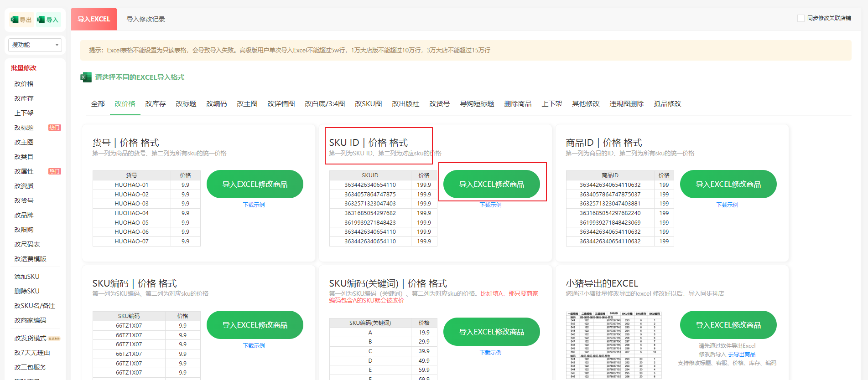Open the 搜功能 dropdown
Screen dimensions: 868x380
tap(35, 45)
